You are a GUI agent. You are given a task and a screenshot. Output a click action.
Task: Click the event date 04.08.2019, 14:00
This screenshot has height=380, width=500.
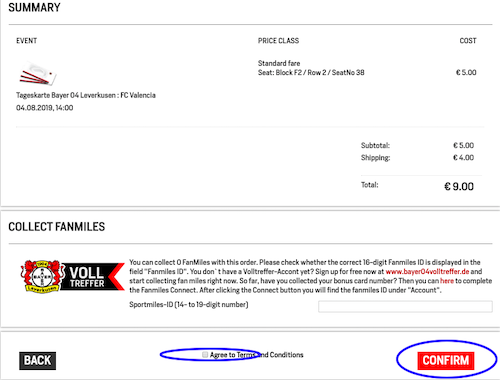click(45, 108)
